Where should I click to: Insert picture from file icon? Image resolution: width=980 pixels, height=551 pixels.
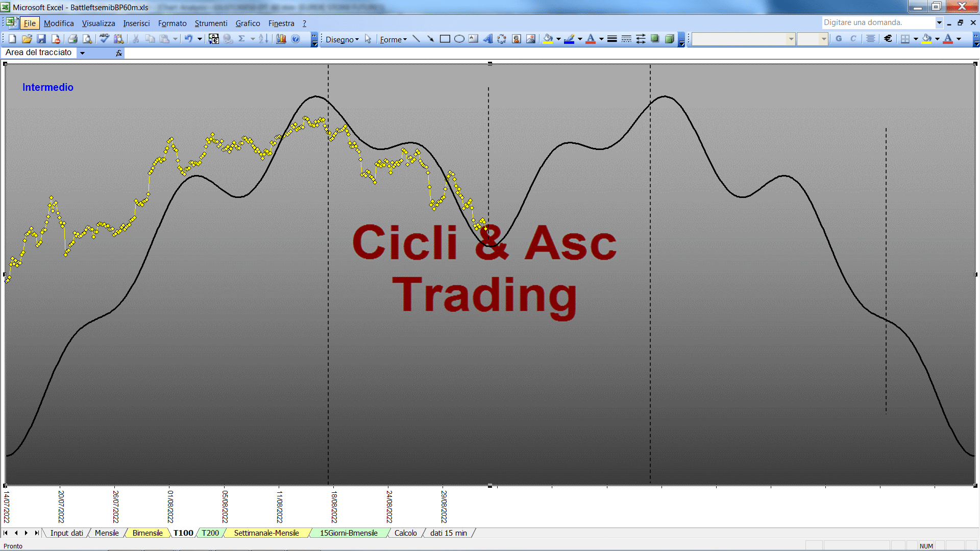531,39
